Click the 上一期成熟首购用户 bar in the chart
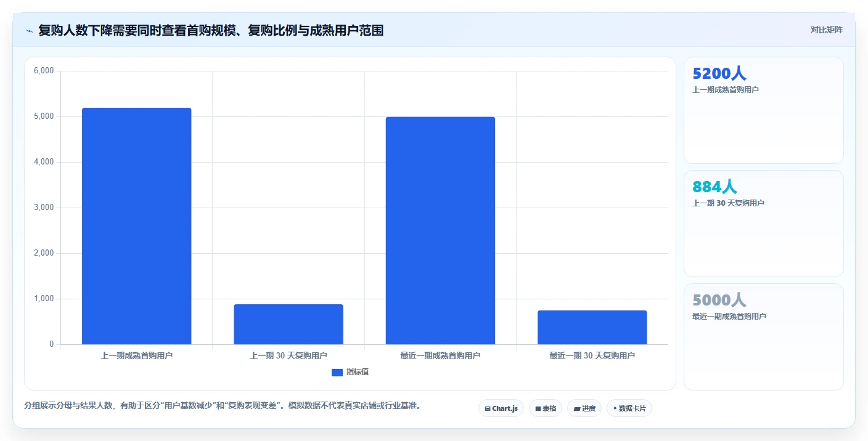 point(137,226)
